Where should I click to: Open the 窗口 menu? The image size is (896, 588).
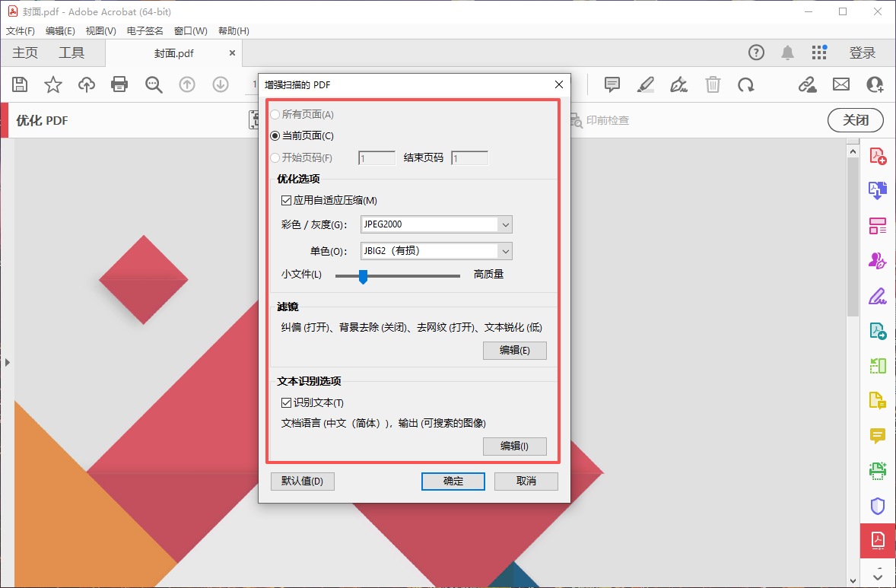[x=190, y=31]
